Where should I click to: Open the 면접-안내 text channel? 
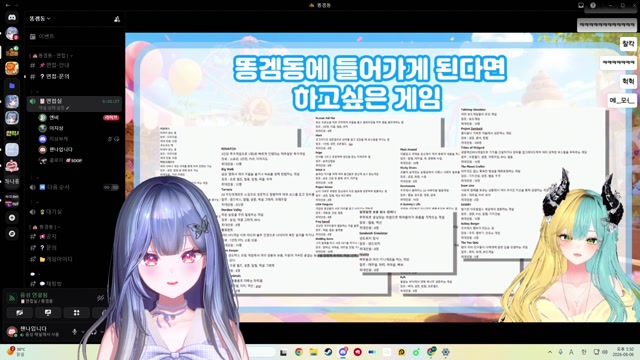(73, 65)
